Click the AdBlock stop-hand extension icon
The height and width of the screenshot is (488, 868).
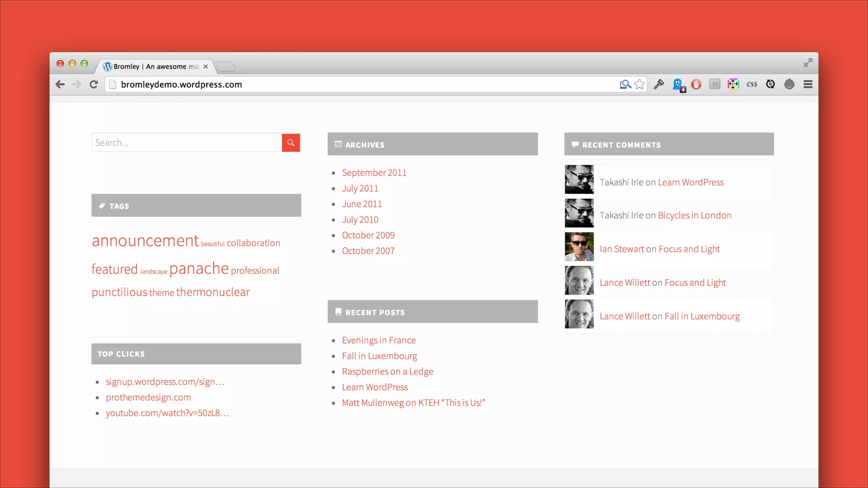696,84
